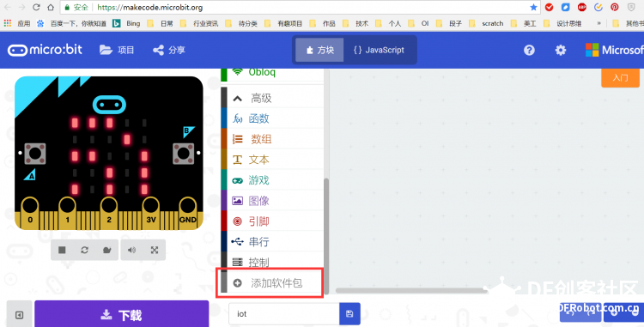This screenshot has height=327, width=644.
Task: Open the 图像 images category
Action: (272, 201)
